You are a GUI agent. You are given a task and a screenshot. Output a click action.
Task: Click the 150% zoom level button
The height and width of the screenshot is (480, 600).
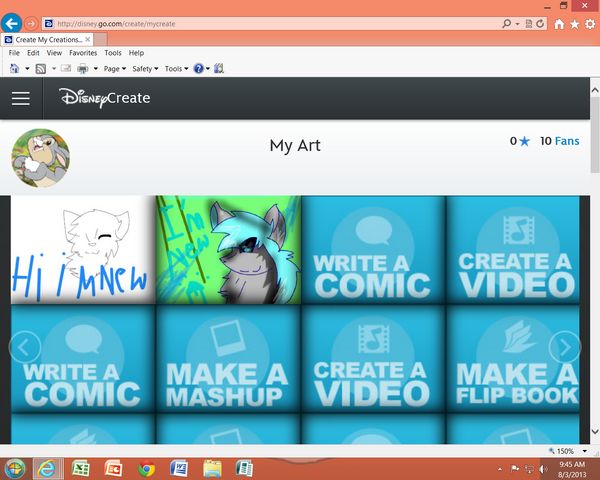[x=561, y=451]
